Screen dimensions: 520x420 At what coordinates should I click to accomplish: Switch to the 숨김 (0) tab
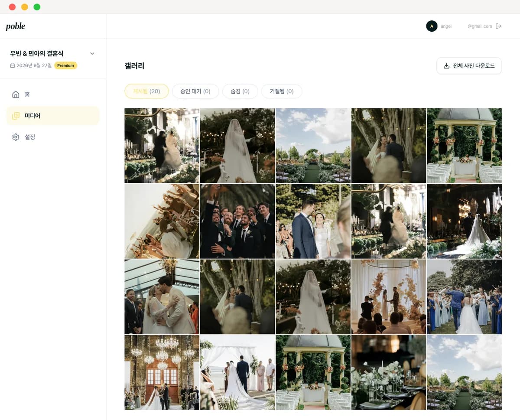(240, 91)
